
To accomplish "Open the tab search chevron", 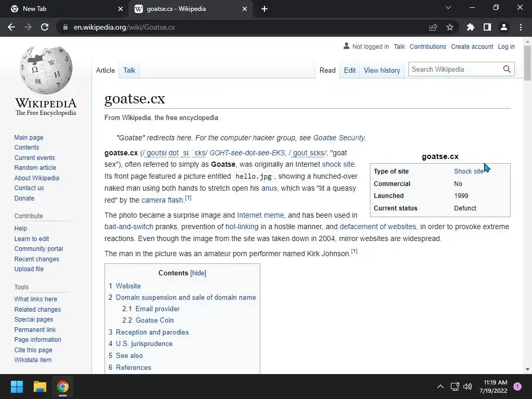I will (448, 7).
